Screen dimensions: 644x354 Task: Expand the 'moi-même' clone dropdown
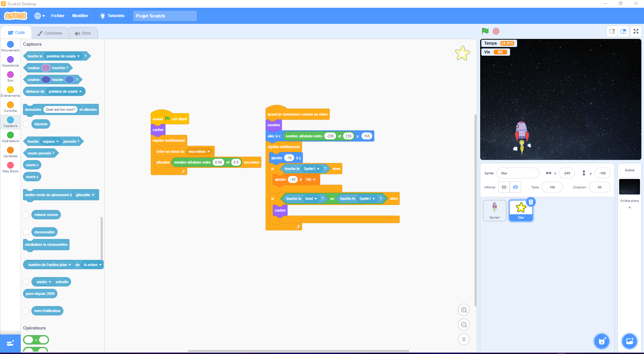(208, 152)
